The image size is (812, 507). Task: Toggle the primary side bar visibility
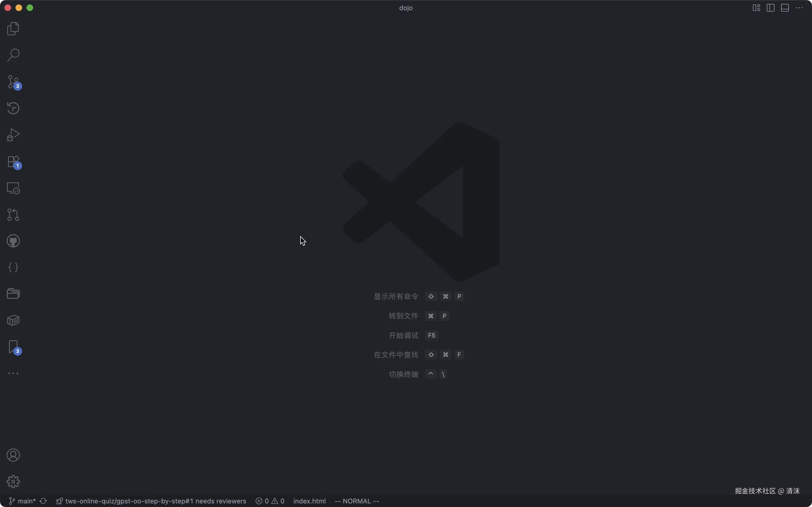tap(770, 8)
